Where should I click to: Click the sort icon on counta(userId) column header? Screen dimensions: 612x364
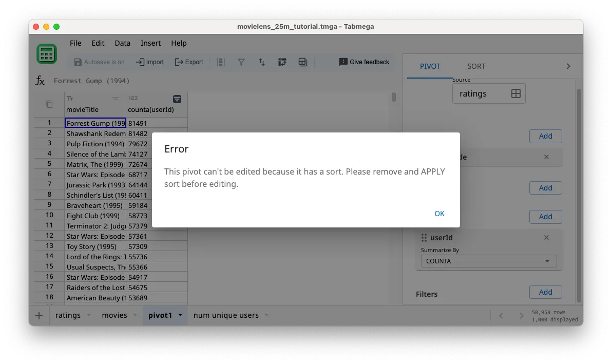177,99
